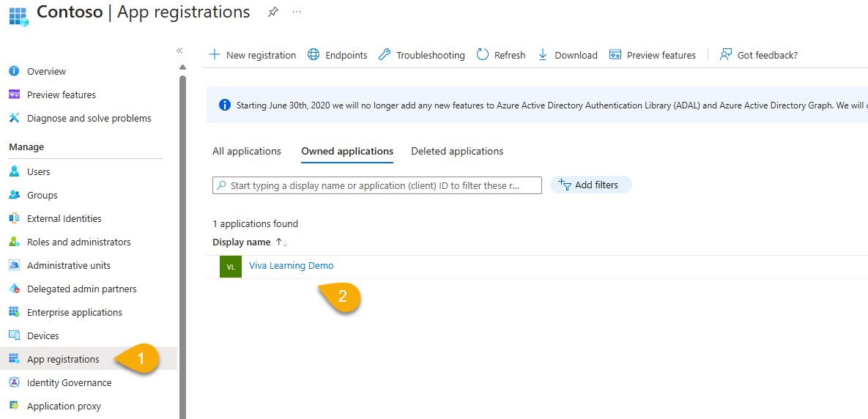Image resolution: width=868 pixels, height=419 pixels.
Task: Click the Administrative units icon
Action: [15, 265]
